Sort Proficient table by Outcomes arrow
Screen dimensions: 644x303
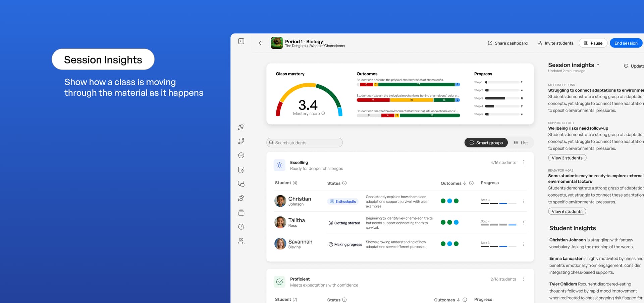458,300
